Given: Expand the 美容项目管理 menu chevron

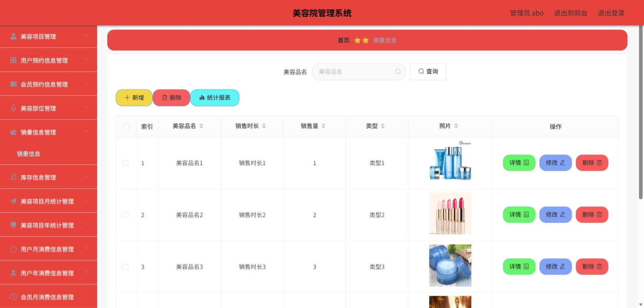Looking at the screenshot, I should (x=87, y=35).
